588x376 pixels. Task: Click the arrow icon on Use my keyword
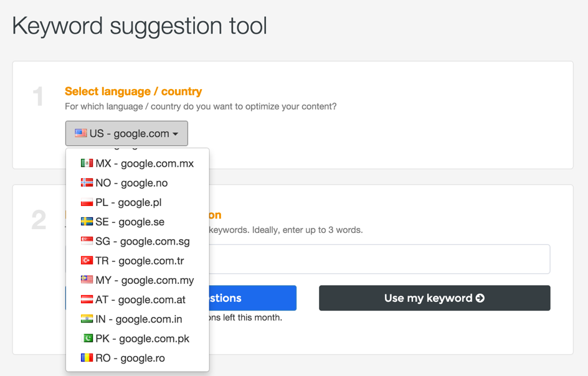[x=480, y=298]
